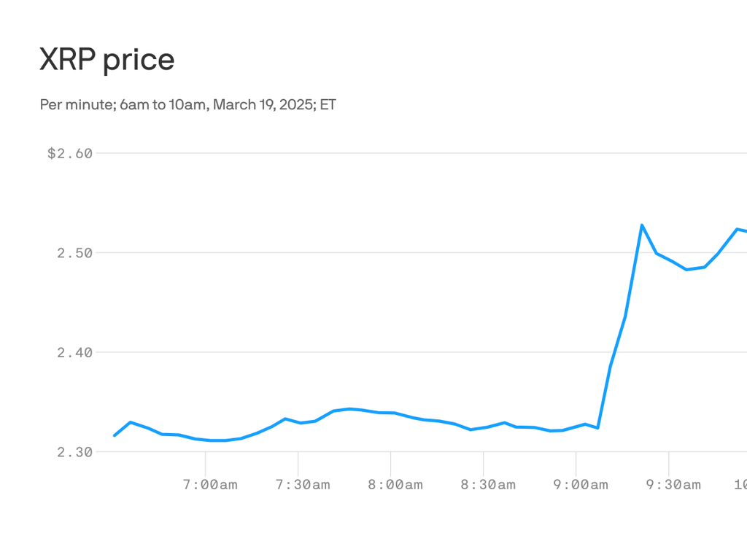Image resolution: width=747 pixels, height=560 pixels.
Task: Select the $2.60 y-axis label
Action: 70,154
